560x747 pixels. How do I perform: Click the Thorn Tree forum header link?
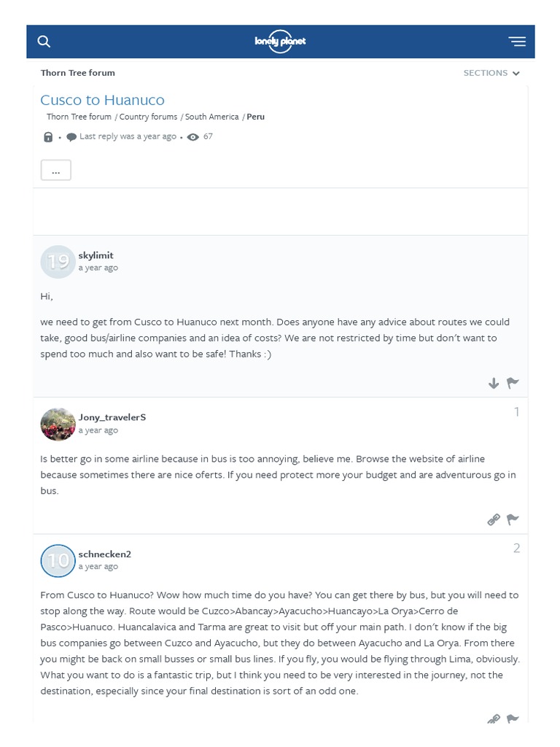(x=77, y=73)
